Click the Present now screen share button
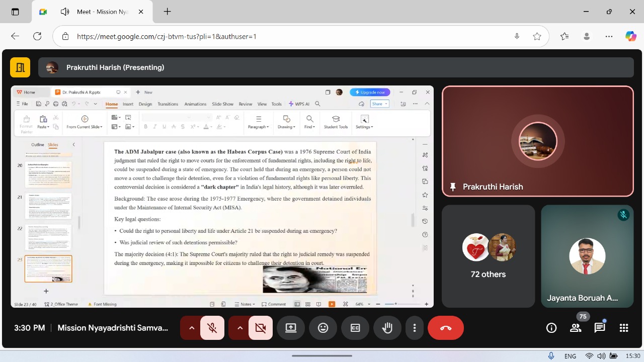This screenshot has width=644, height=362. [291, 328]
